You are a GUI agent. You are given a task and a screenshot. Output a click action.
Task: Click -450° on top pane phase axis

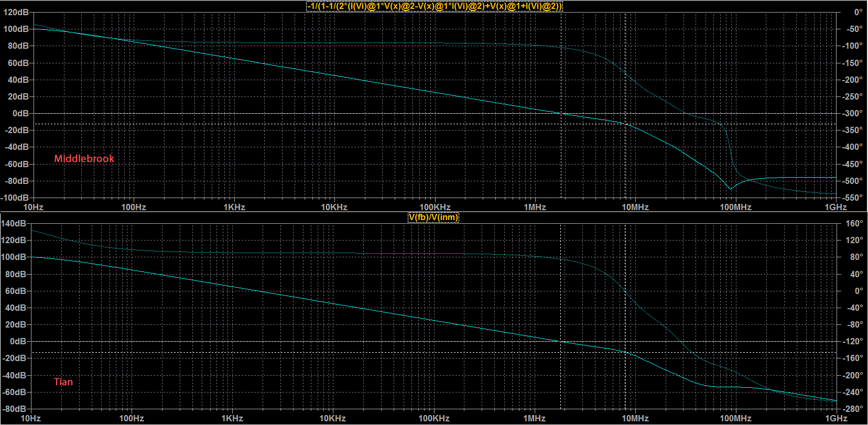853,164
